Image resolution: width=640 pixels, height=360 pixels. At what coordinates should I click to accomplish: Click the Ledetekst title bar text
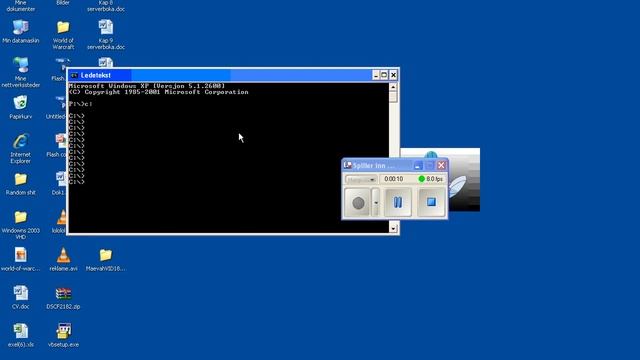pos(96,75)
